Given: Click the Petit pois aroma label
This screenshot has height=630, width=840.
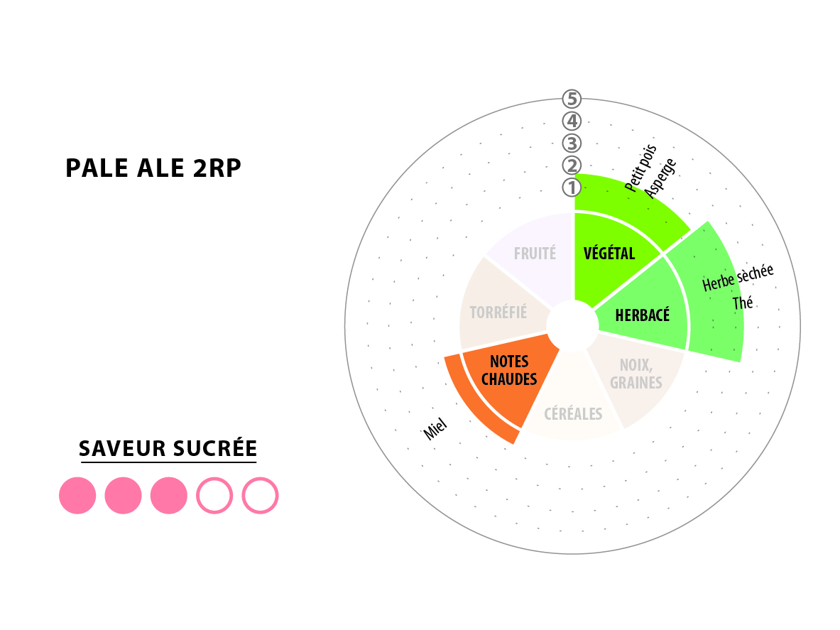Looking at the screenshot, I should (640, 168).
